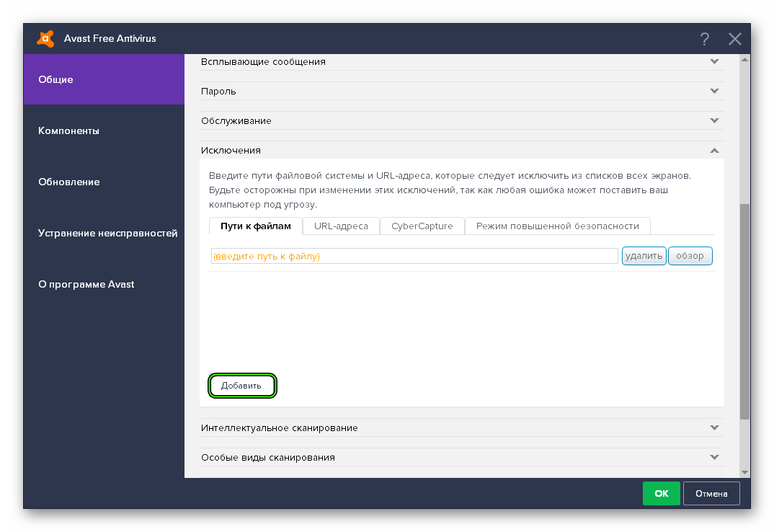Viewport: 774px width, 532px height.
Task: Switch to the CyberCapture tab
Action: 422,226
